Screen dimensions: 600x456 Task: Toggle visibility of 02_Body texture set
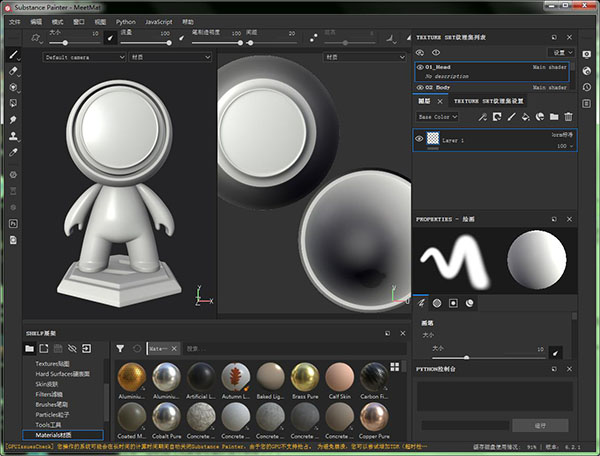(420, 88)
